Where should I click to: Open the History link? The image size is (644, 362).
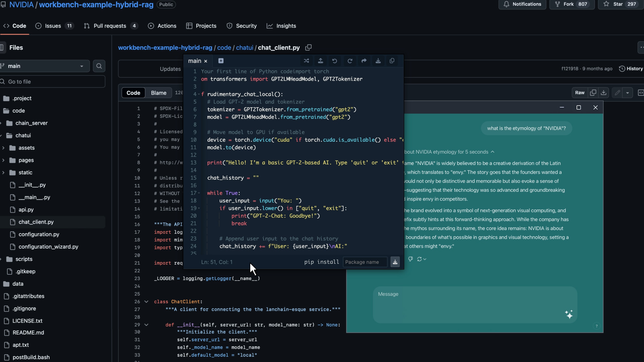[x=631, y=69]
